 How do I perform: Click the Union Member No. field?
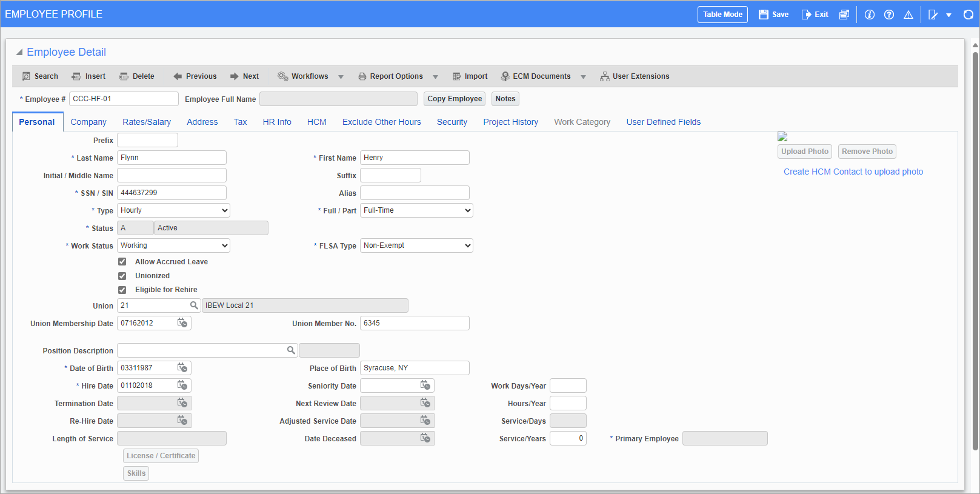(x=415, y=323)
